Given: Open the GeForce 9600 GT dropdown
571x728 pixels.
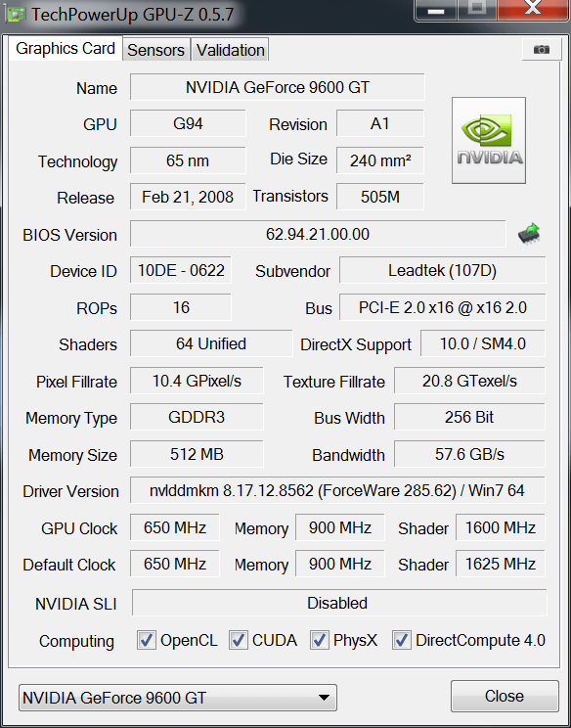Looking at the screenshot, I should [178, 698].
